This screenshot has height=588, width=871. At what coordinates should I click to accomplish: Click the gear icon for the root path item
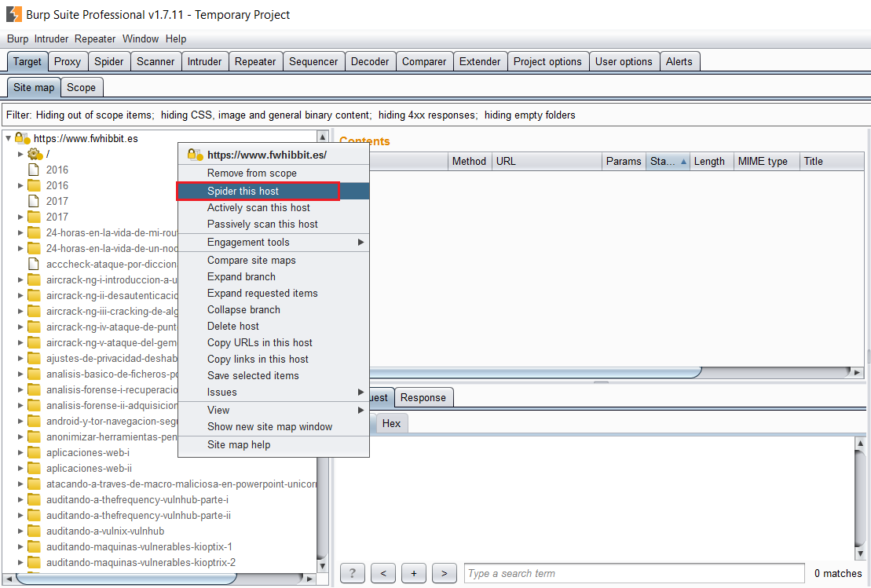35,154
